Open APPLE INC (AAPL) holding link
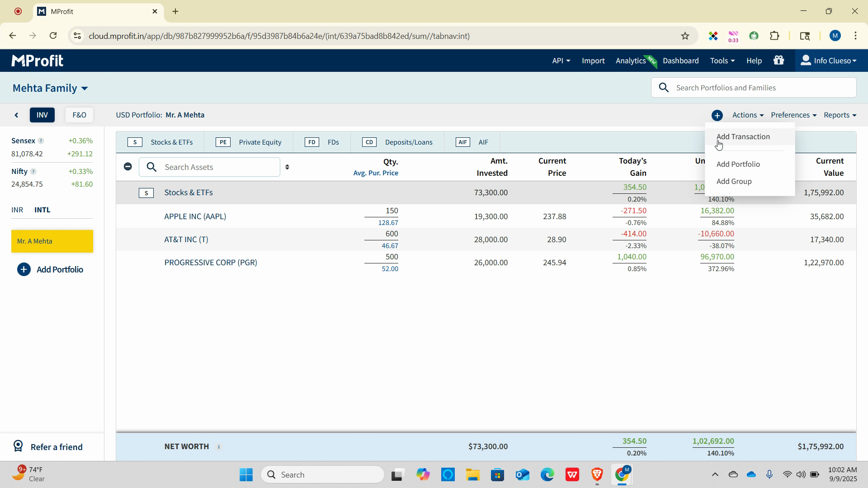The width and height of the screenshot is (868, 488). 195,216
